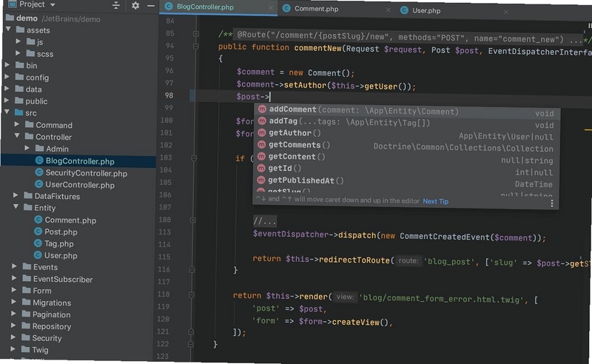
Task: Toggle code fold at line 94
Action: pyautogui.click(x=195, y=47)
